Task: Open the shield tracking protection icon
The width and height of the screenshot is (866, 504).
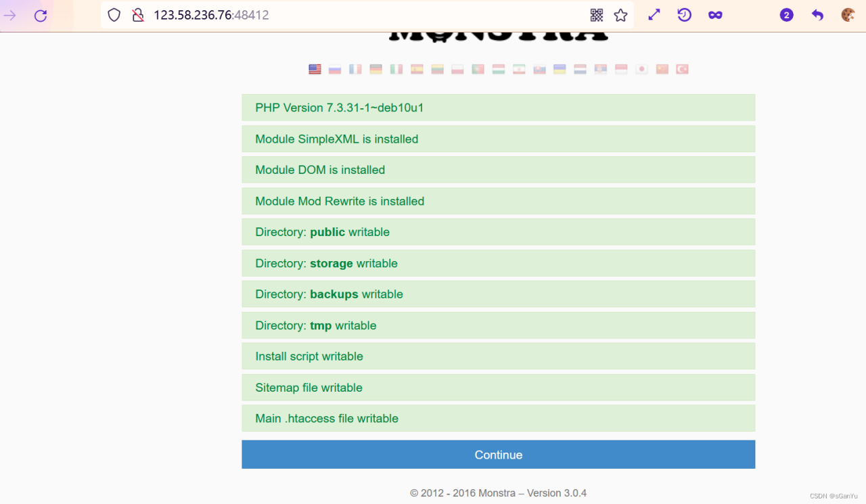Action: (x=114, y=14)
